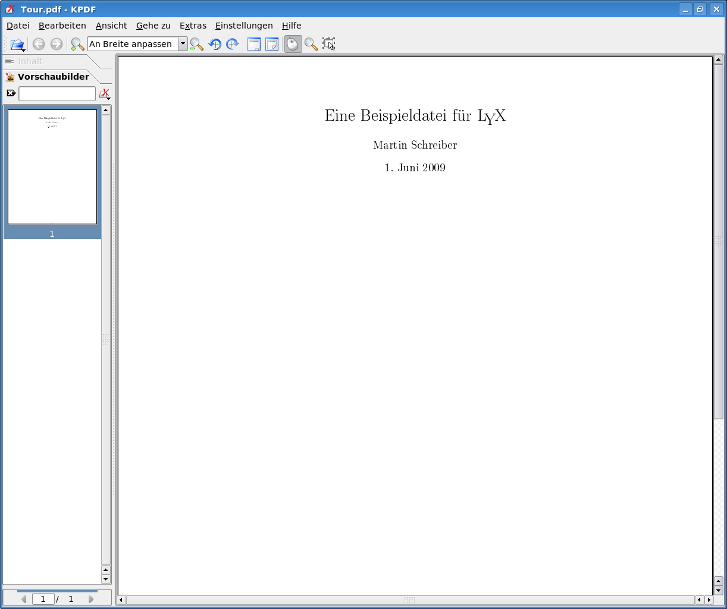This screenshot has height=609, width=727.
Task: Click the grayed Back navigation arrow
Action: [x=38, y=44]
